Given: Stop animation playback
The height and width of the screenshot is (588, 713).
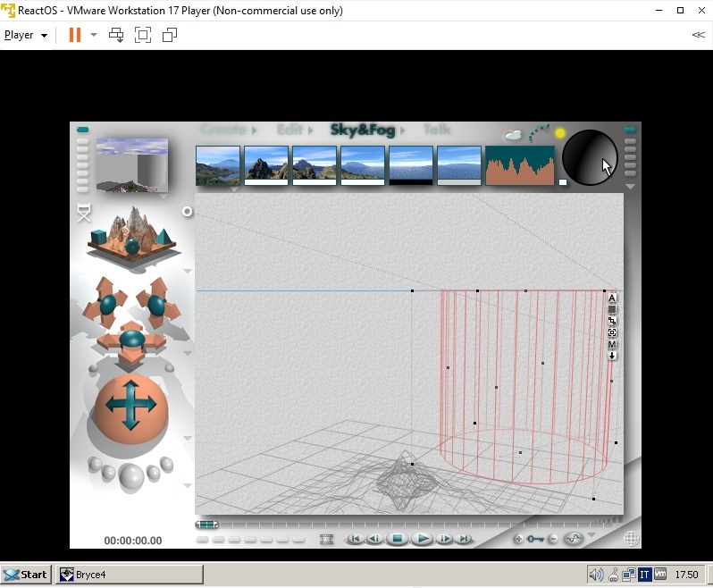Looking at the screenshot, I should pos(397,539).
